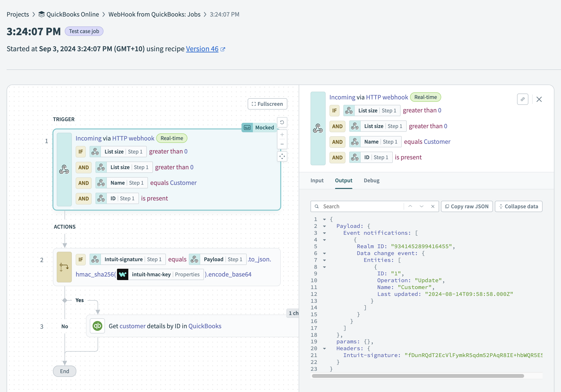The height and width of the screenshot is (392, 561).
Task: Click Name Step 1 pill icon in details panel
Action: (355, 142)
